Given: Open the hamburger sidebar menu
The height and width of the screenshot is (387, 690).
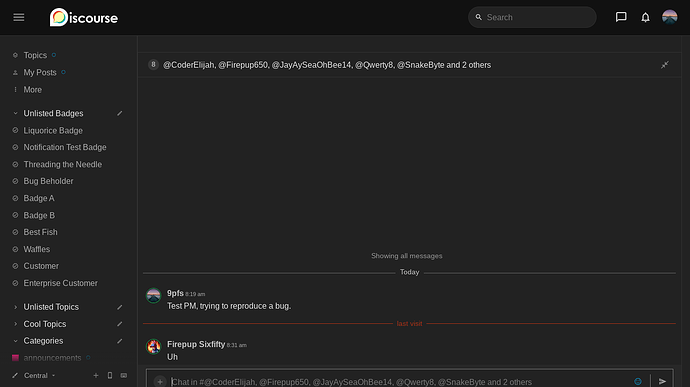Looking at the screenshot, I should pyautogui.click(x=18, y=17).
